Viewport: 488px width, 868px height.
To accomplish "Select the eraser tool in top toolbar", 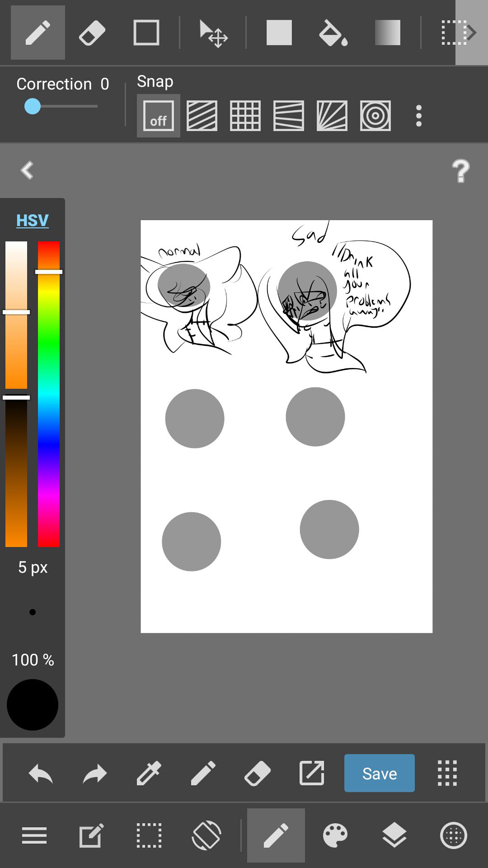I will coord(92,33).
